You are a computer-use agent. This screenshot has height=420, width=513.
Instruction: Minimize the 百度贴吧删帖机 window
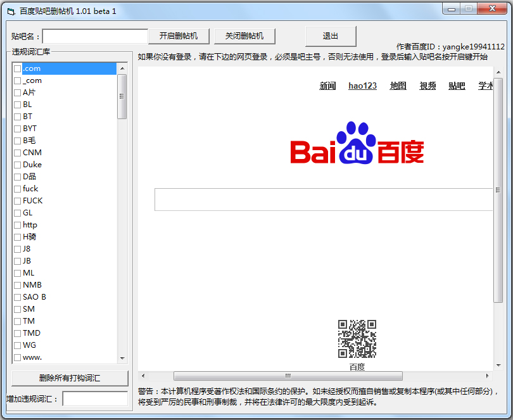point(452,9)
